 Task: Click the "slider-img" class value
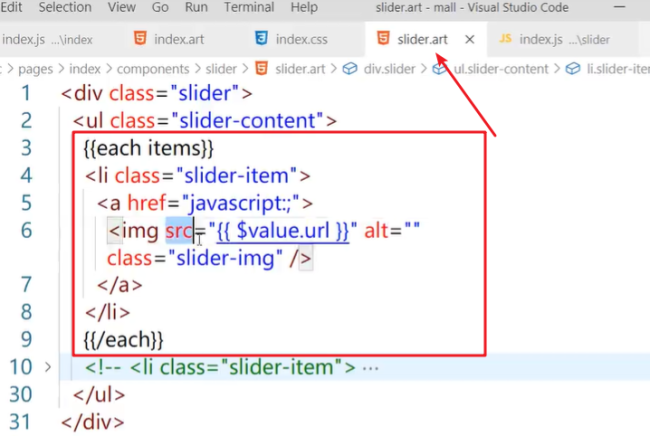[x=226, y=258]
